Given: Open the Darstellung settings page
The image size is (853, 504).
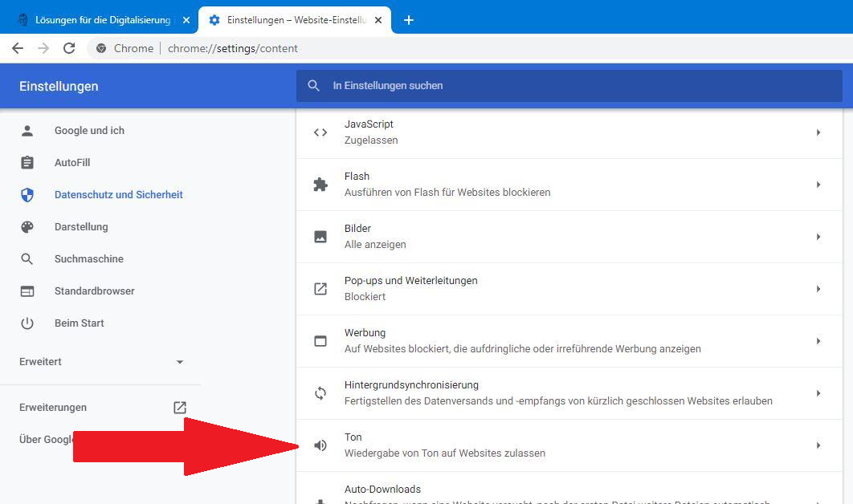Looking at the screenshot, I should click(x=80, y=227).
